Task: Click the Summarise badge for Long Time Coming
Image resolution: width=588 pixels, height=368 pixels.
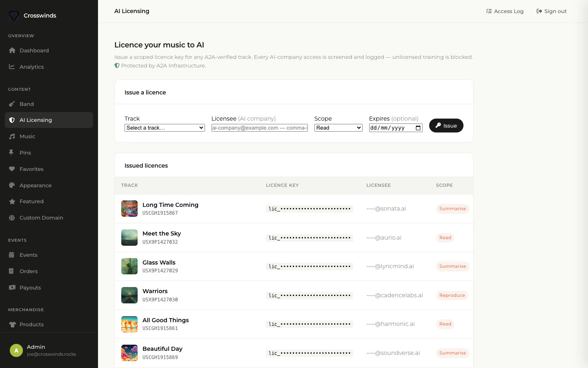Action: [x=452, y=209]
